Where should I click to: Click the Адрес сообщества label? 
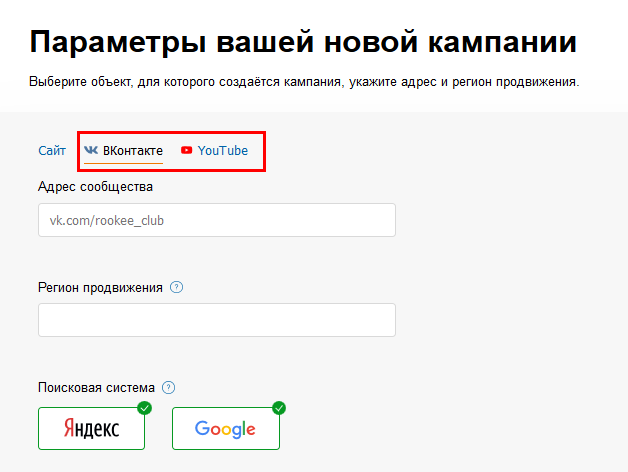click(x=95, y=187)
